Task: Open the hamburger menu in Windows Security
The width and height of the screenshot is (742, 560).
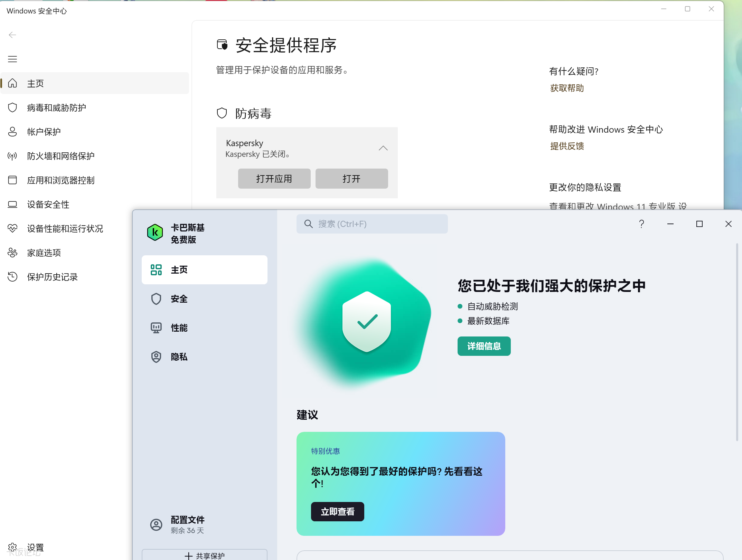Action: (12, 59)
